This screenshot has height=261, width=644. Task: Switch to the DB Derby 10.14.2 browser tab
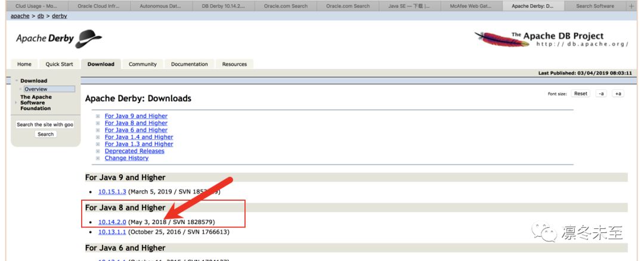[x=224, y=6]
